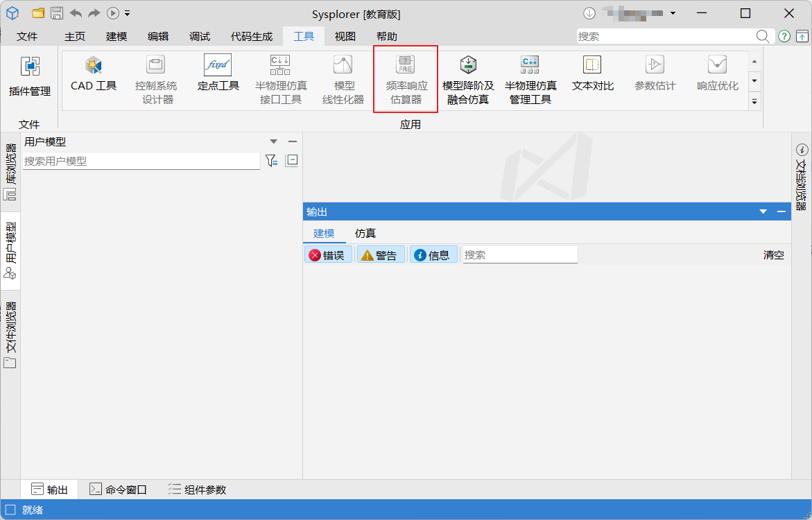Switch to the 组件参数 bottom tab

pos(198,489)
